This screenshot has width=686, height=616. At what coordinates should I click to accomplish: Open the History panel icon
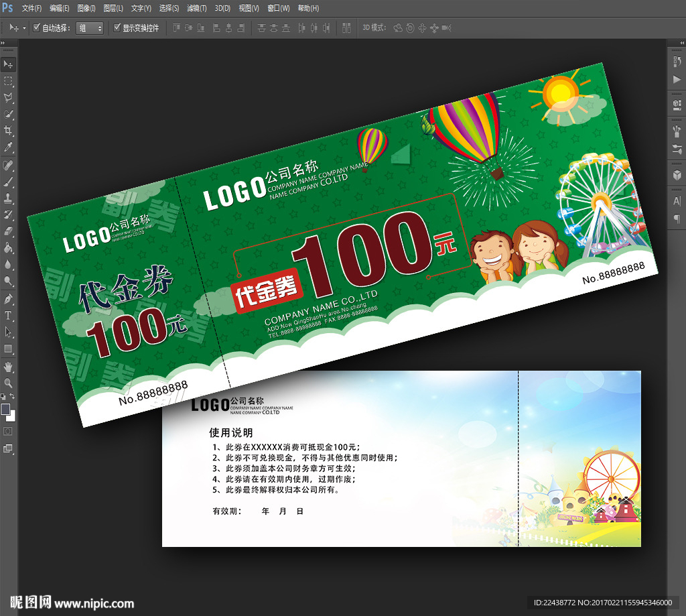click(x=677, y=62)
